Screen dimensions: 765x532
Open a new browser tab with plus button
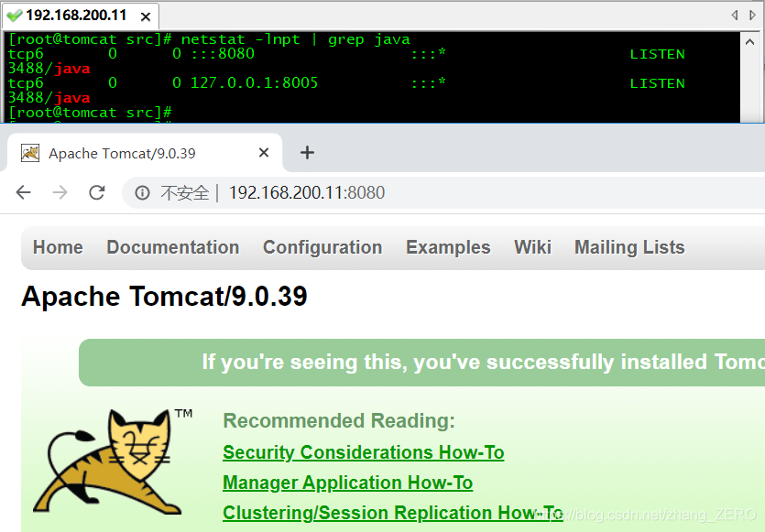tap(307, 153)
